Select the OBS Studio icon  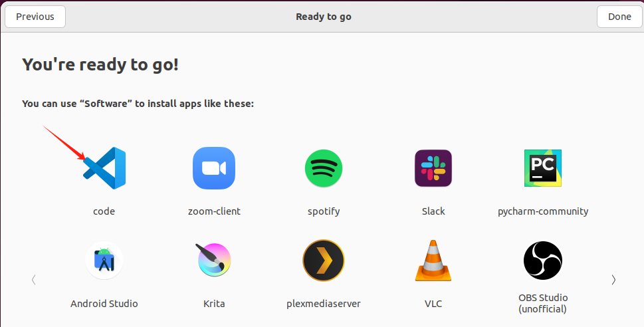pyautogui.click(x=543, y=261)
